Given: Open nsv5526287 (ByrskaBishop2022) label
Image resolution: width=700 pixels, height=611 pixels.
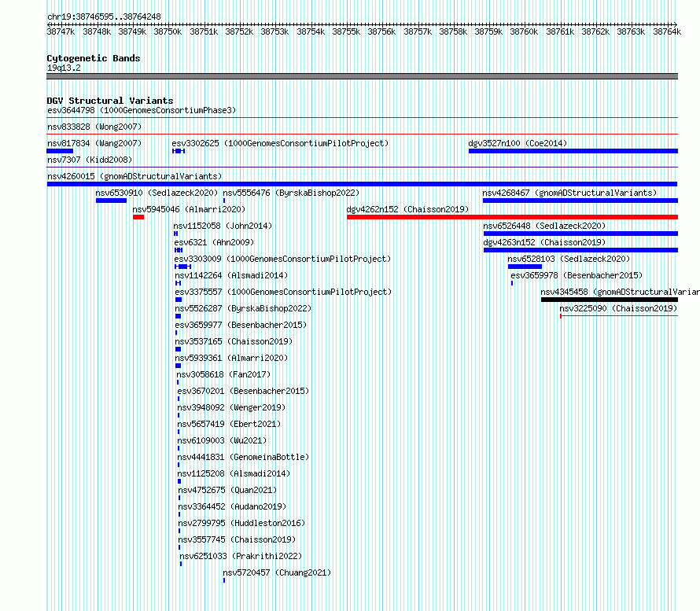Looking at the screenshot, I should point(243,308).
